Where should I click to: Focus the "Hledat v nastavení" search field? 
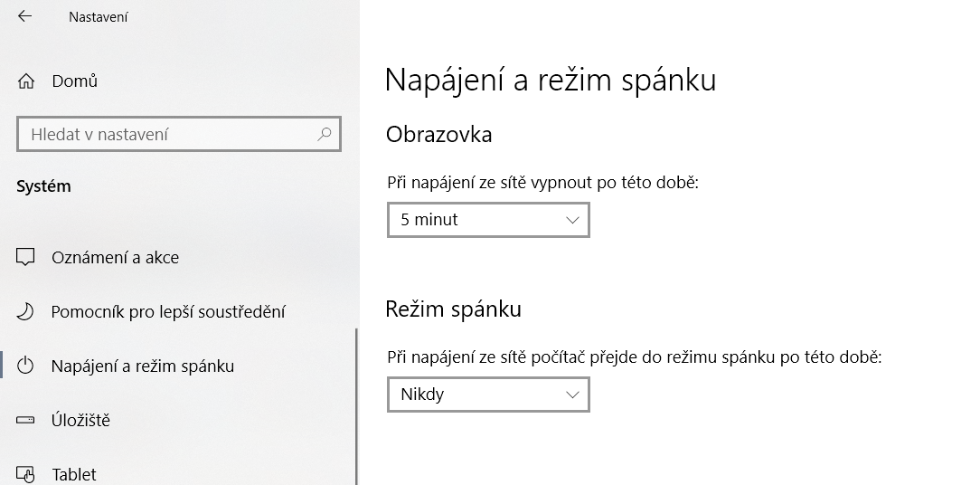[167, 134]
